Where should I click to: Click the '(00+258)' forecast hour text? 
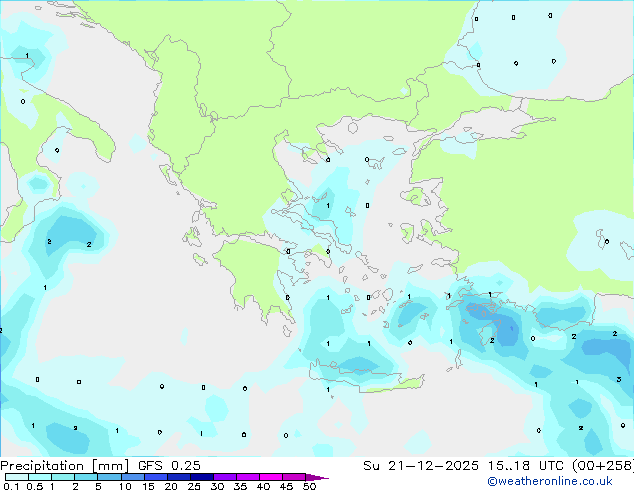point(603,465)
